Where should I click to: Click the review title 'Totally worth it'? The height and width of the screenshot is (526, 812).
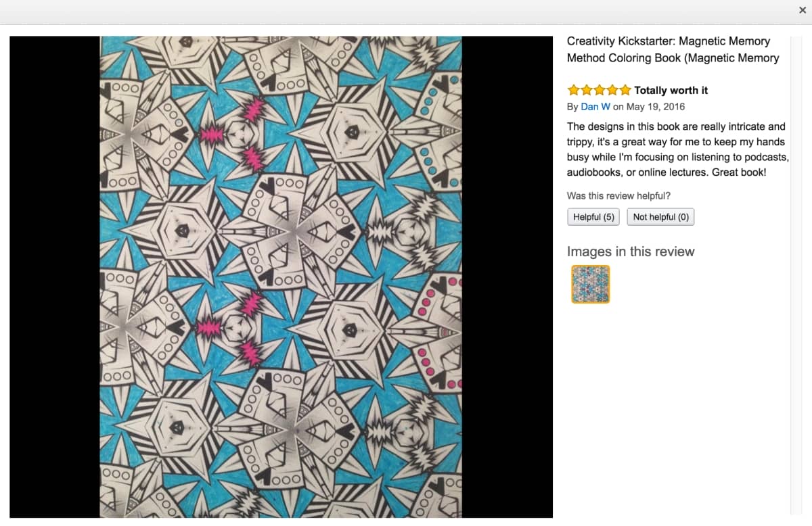[x=673, y=89]
